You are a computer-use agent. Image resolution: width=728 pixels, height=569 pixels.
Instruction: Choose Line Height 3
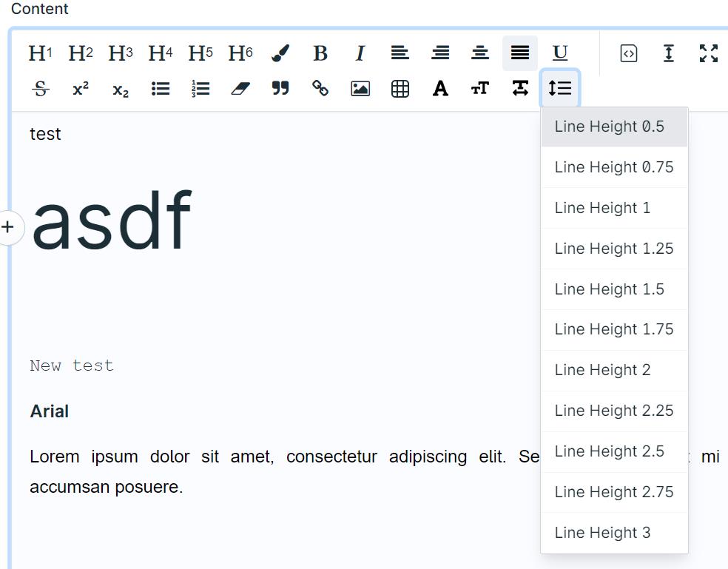tap(614, 533)
